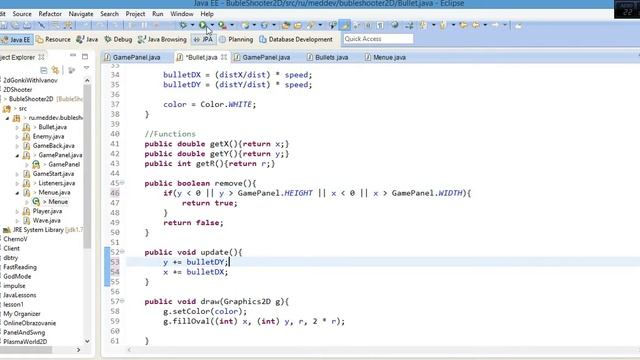The height and width of the screenshot is (360, 640).
Task: Open the Java Browsing perspective
Action: (162, 40)
